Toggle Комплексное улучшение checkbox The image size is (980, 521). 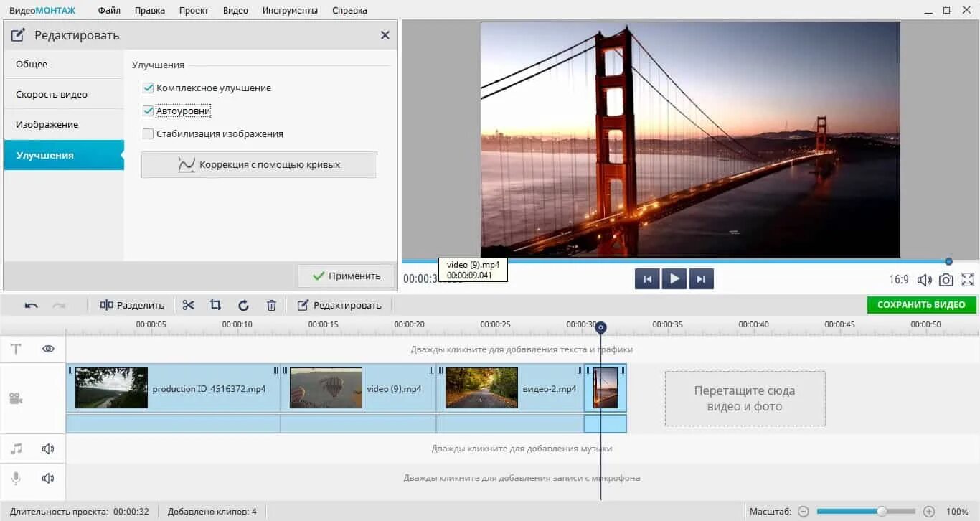[149, 88]
